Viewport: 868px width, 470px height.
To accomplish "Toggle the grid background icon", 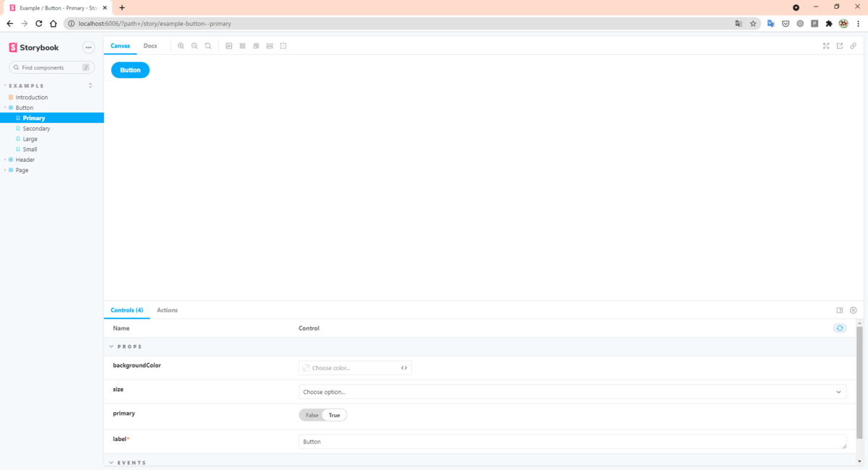I will (242, 46).
